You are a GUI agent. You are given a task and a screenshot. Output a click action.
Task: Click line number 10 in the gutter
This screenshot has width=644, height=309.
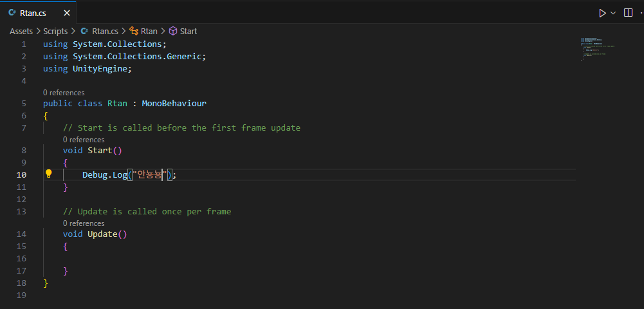click(x=21, y=174)
